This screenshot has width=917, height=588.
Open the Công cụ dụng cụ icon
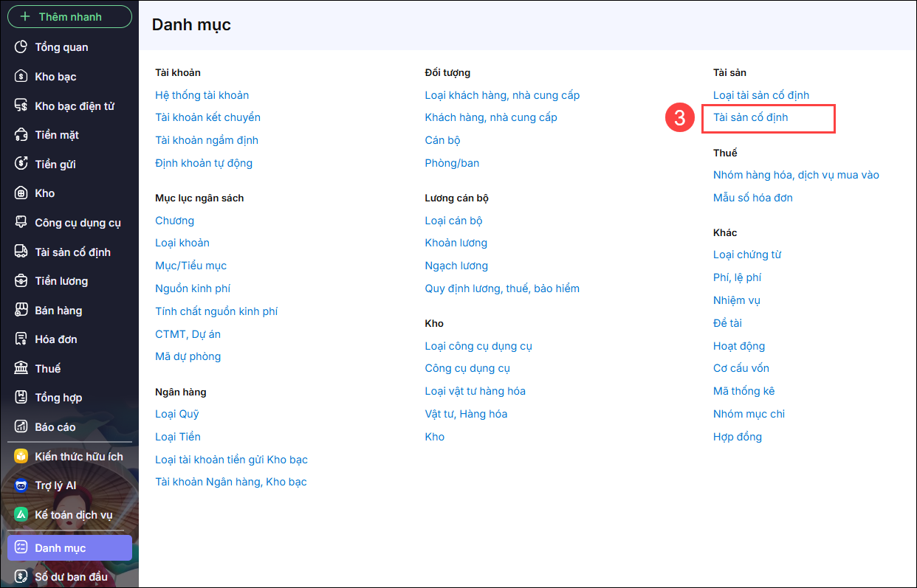[x=21, y=223]
